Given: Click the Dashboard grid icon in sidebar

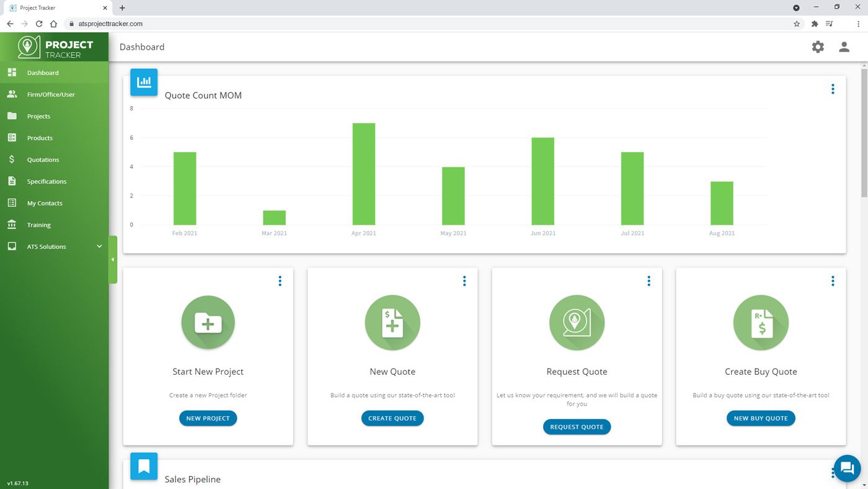Looking at the screenshot, I should [12, 73].
